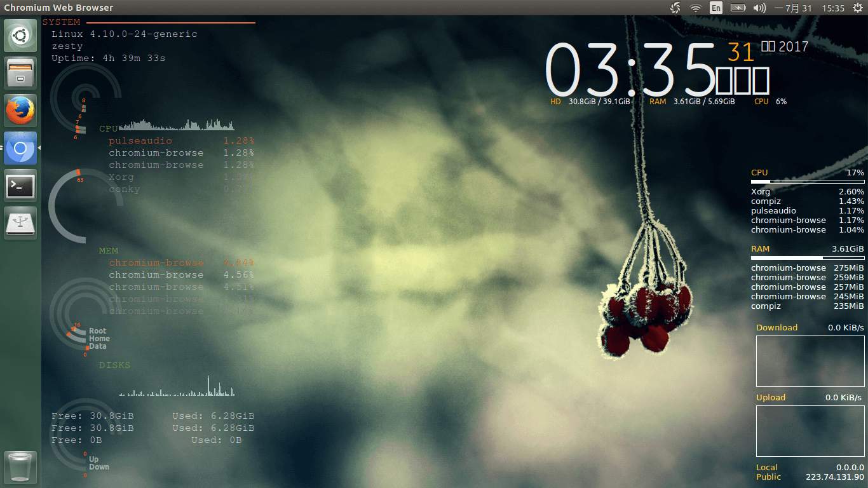Screen dimensions: 868x488
Task: Open the battery status menu
Action: tap(738, 8)
